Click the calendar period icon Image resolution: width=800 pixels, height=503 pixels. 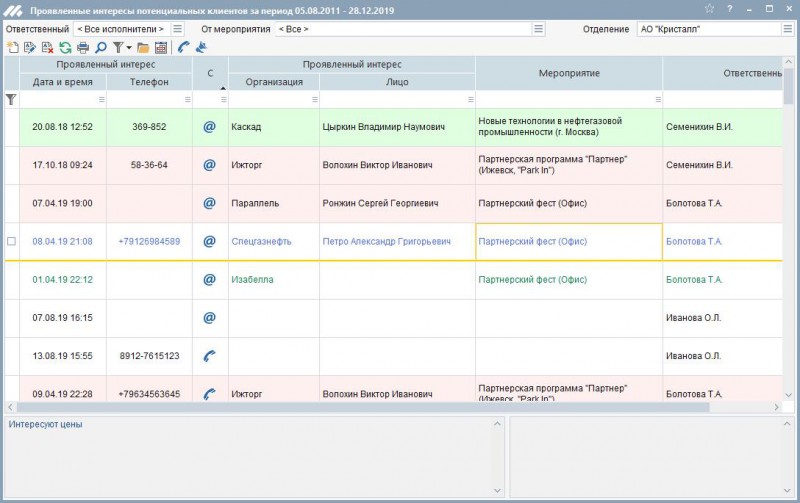click(x=160, y=47)
